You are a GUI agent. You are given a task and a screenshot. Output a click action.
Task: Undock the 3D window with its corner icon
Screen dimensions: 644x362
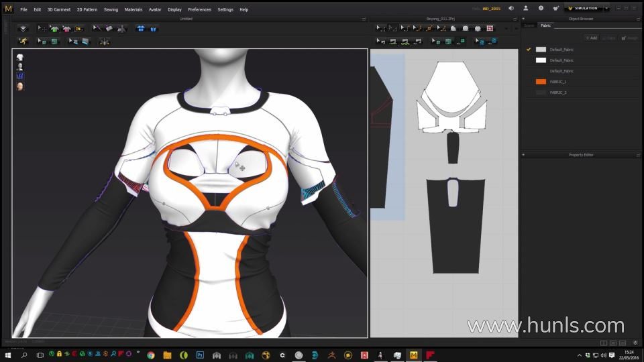point(364,19)
